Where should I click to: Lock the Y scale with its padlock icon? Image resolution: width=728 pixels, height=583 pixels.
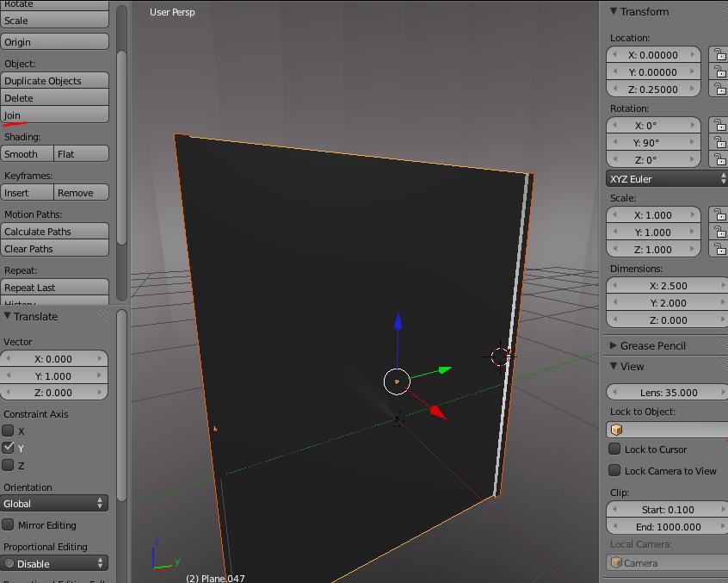click(x=719, y=233)
